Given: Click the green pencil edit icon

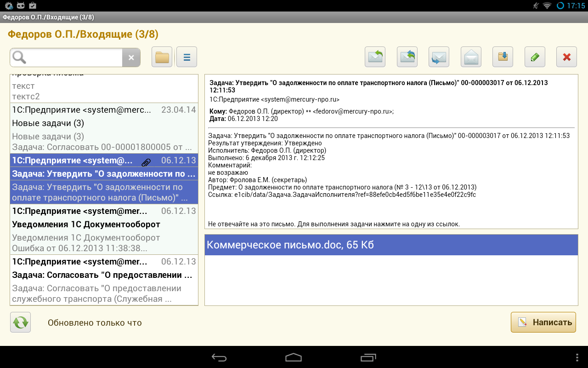Looking at the screenshot, I should (535, 57).
